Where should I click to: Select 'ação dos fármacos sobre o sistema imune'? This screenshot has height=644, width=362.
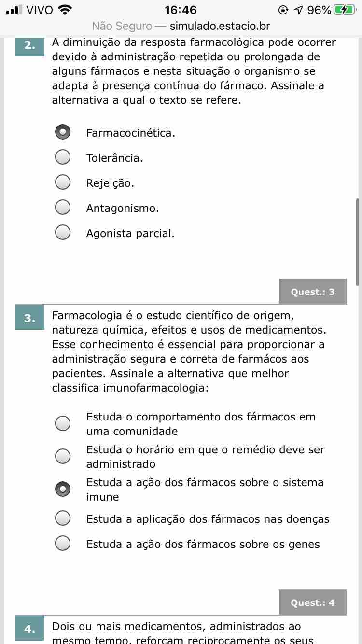(63, 489)
